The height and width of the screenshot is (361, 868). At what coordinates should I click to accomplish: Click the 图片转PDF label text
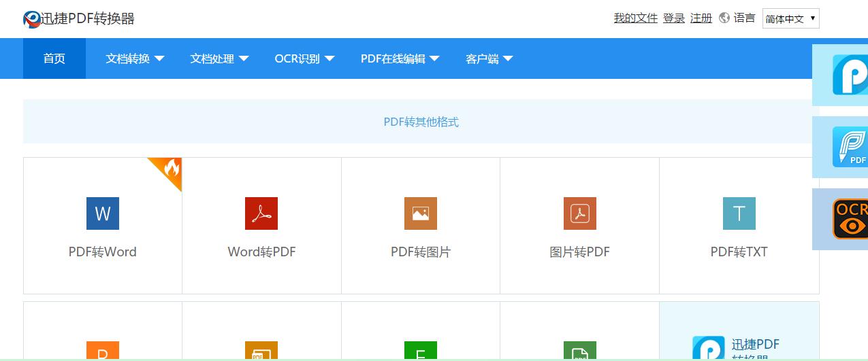pos(580,252)
